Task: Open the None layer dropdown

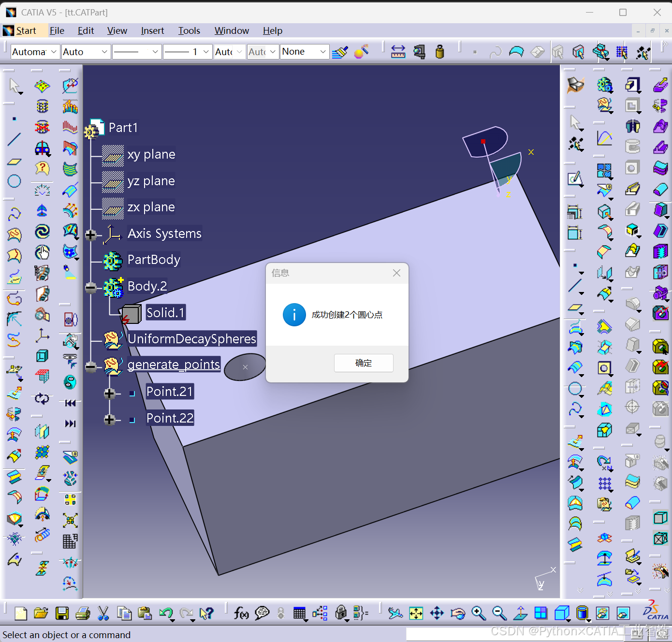Action: [305, 52]
